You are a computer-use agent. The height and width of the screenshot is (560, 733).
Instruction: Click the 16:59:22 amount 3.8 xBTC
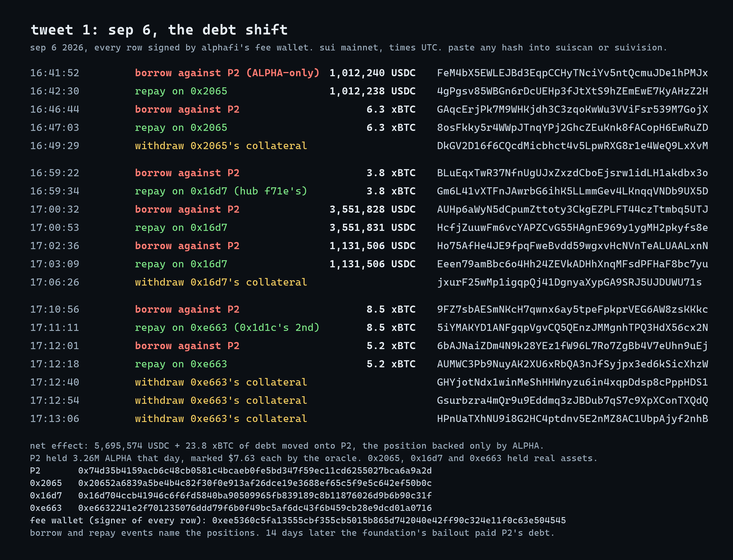[391, 173]
